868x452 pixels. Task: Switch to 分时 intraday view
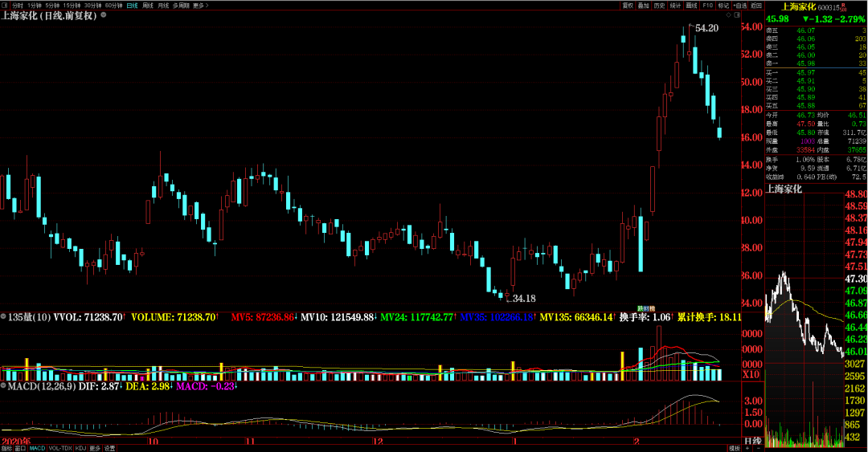[x=17, y=5]
